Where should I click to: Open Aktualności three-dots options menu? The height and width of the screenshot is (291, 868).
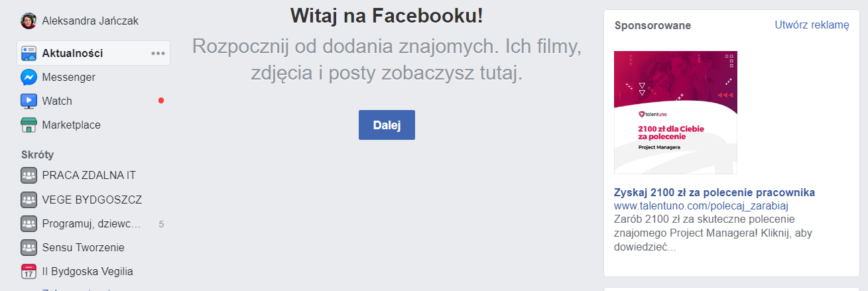158,54
